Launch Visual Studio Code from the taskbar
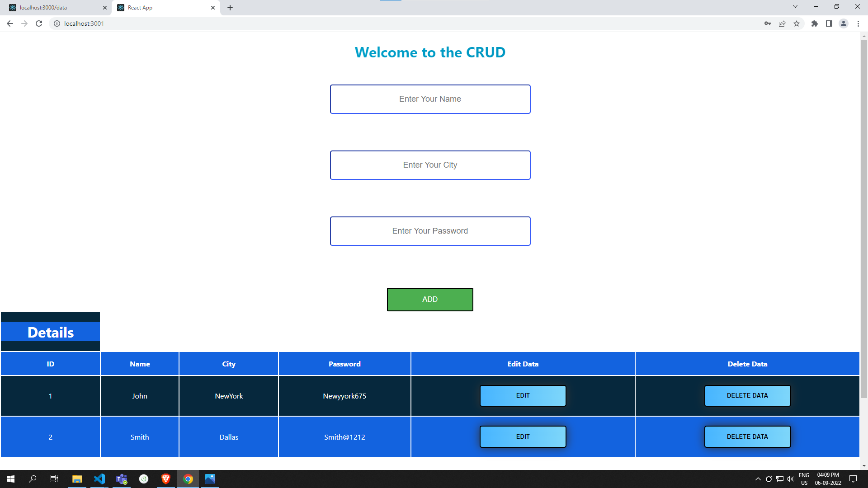The height and width of the screenshot is (488, 868). (x=99, y=479)
